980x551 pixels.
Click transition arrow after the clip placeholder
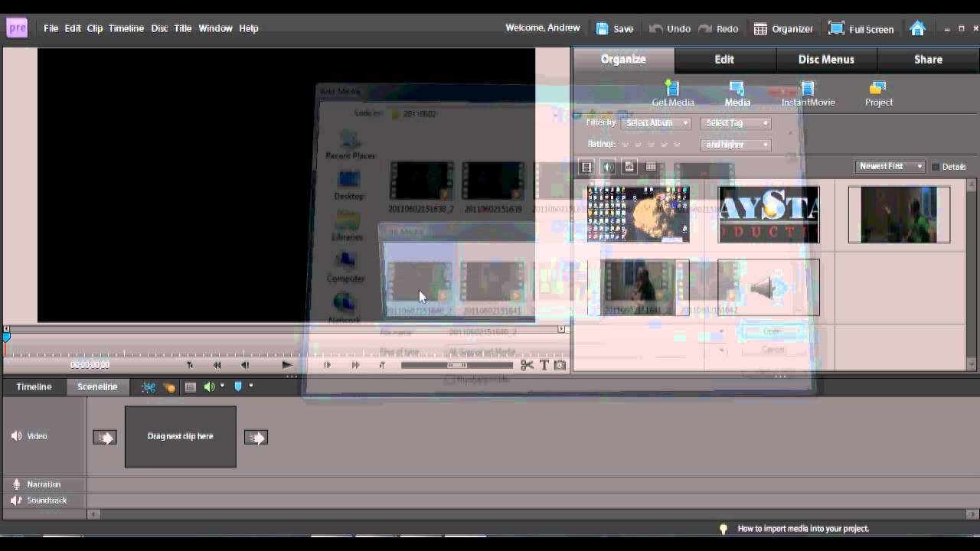point(256,438)
